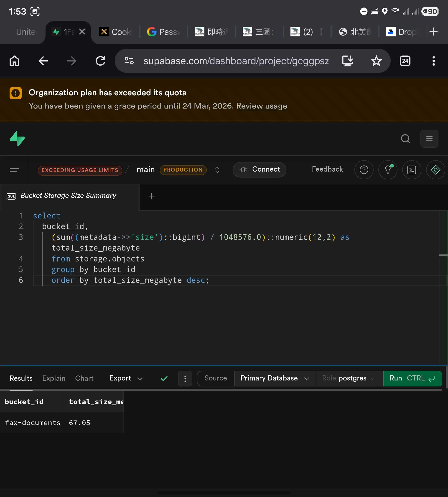Open the search with the magnifier icon
This screenshot has height=497, width=448.
click(405, 139)
